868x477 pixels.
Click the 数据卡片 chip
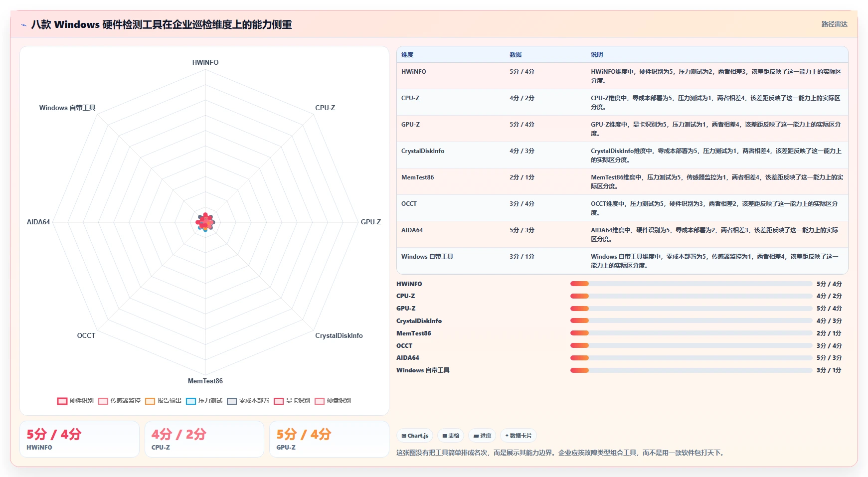point(519,436)
